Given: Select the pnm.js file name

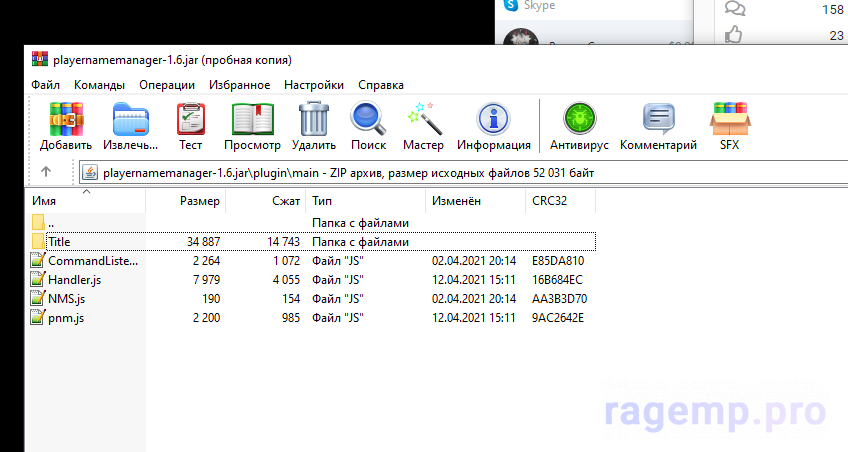Looking at the screenshot, I should pyautogui.click(x=66, y=318).
